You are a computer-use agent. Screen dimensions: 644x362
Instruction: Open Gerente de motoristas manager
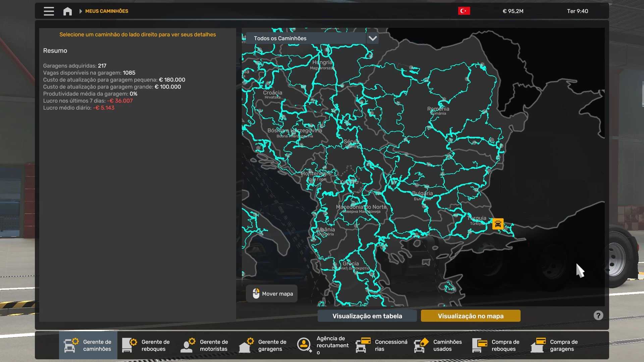pos(205,345)
